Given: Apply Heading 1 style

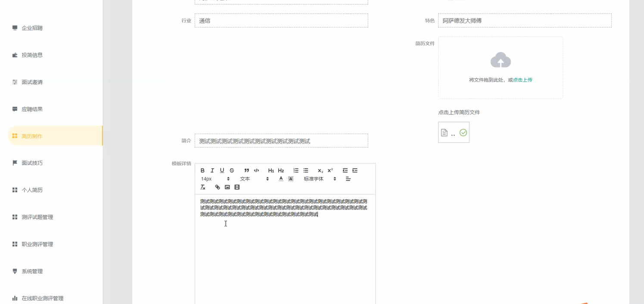Looking at the screenshot, I should tap(271, 170).
